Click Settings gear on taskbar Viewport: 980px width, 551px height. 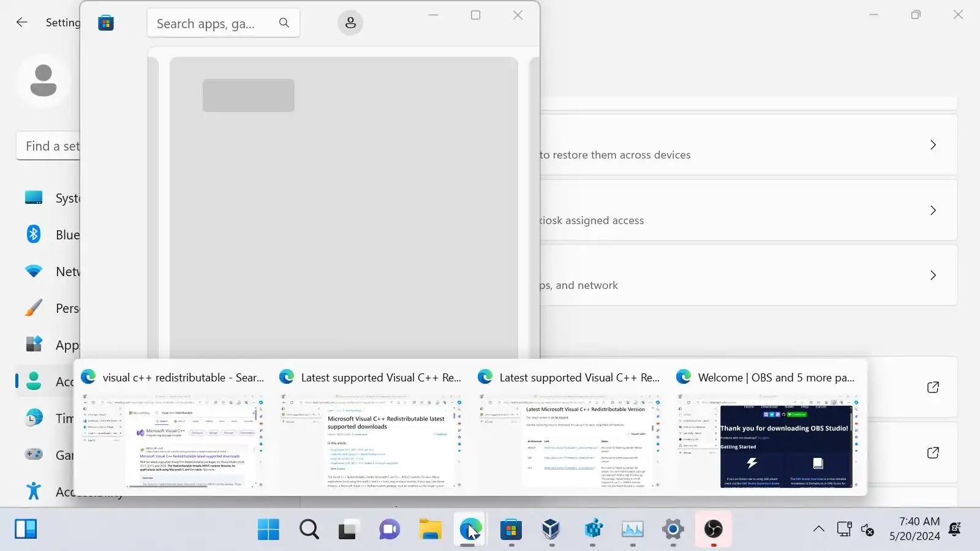pos(673,529)
